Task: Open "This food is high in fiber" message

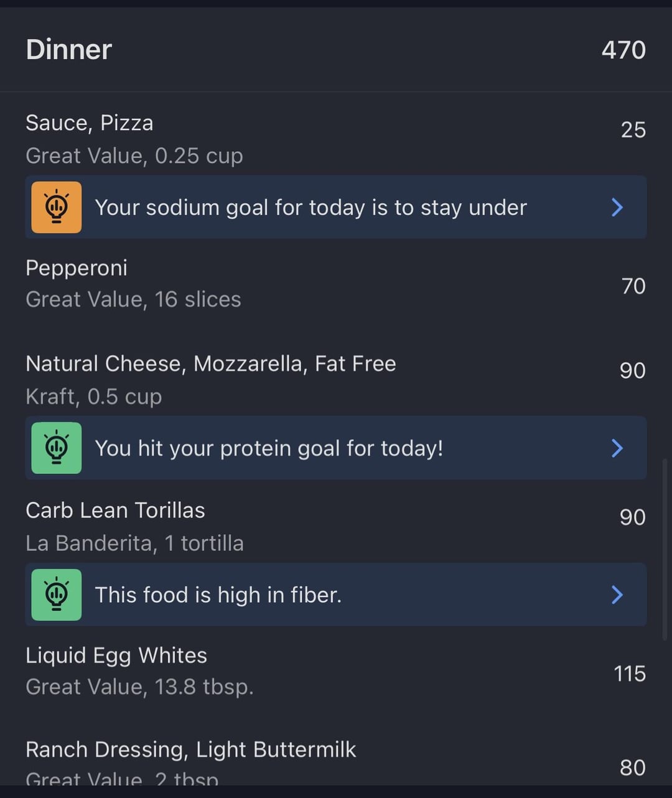Action: [x=218, y=595]
